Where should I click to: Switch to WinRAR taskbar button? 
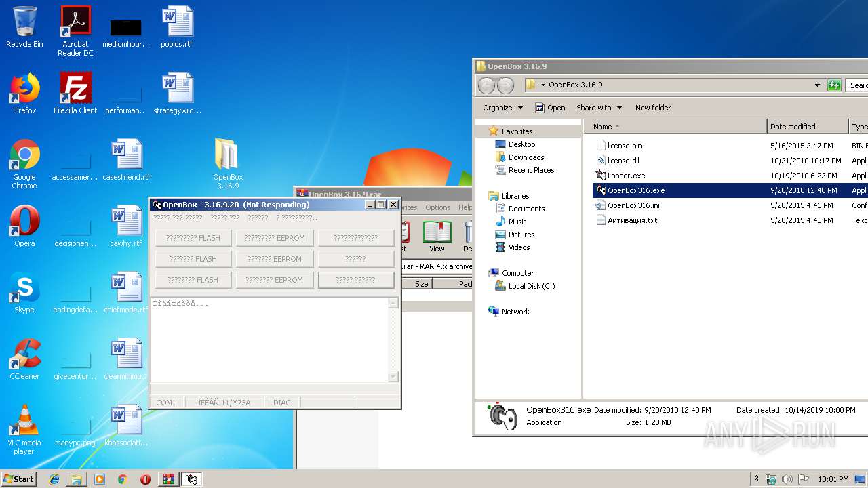(169, 479)
